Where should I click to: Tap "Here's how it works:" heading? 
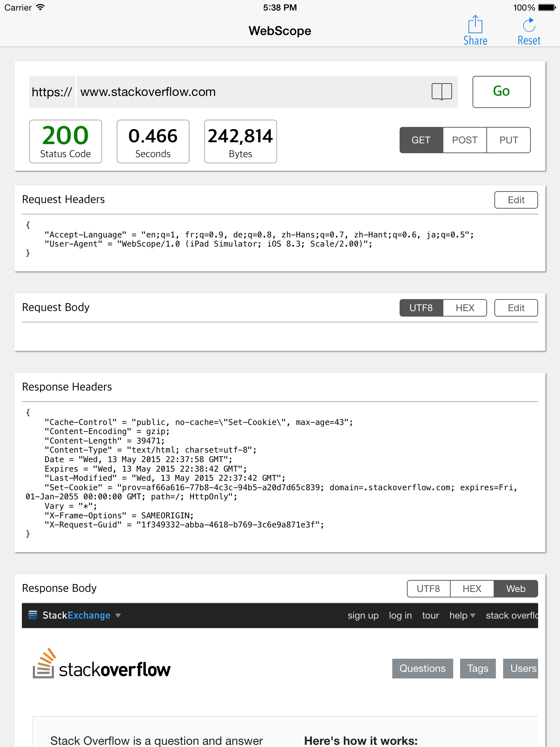tap(361, 741)
